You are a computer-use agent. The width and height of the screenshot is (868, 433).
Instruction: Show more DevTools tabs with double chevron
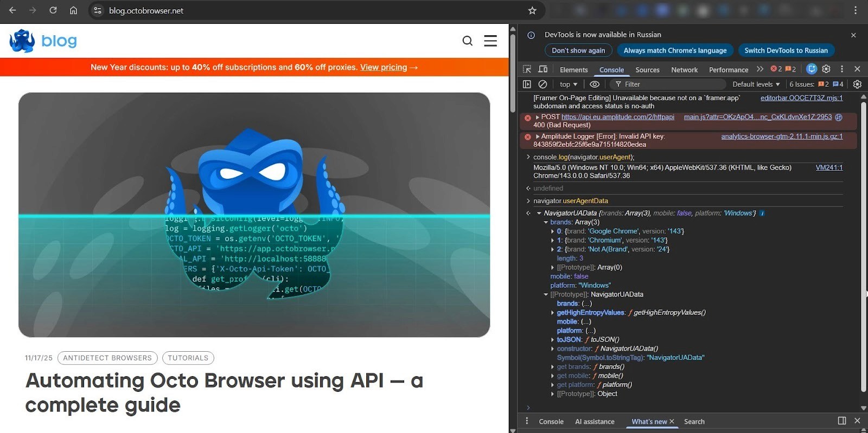(x=759, y=69)
